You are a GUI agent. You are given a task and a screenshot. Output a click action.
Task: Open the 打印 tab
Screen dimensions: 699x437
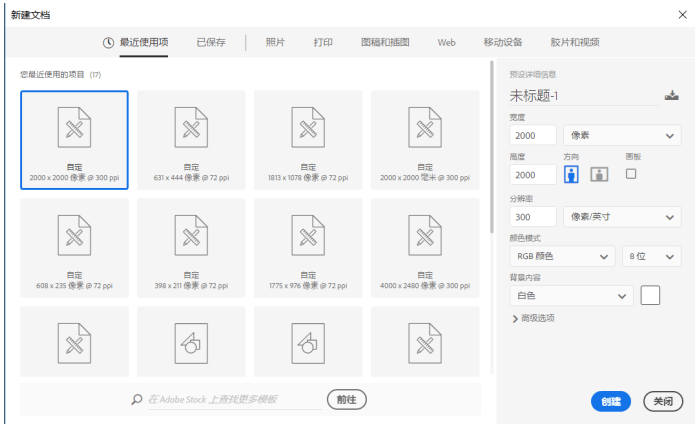point(323,42)
